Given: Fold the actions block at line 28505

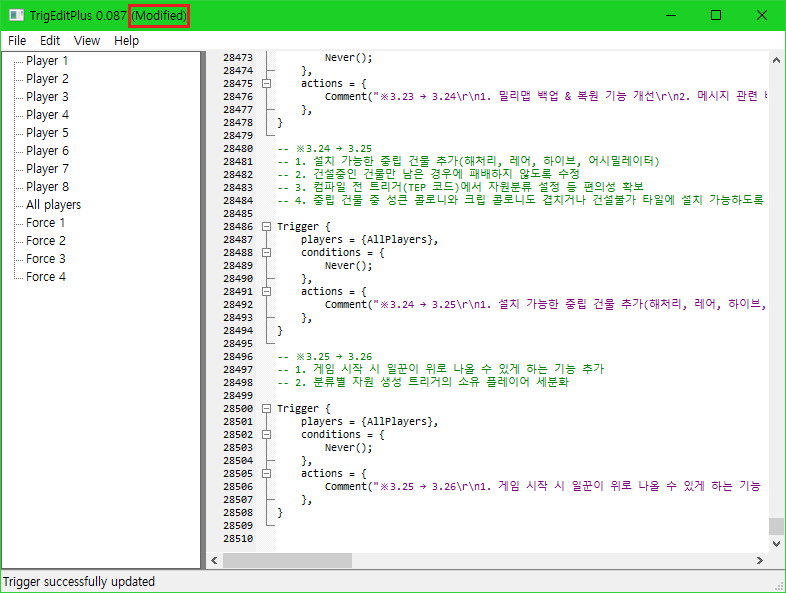Looking at the screenshot, I should point(266,474).
